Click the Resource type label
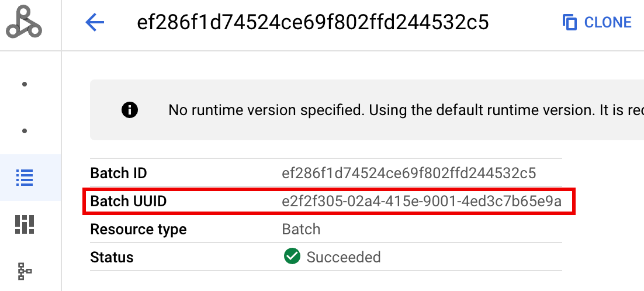644x291 pixels. (138, 229)
